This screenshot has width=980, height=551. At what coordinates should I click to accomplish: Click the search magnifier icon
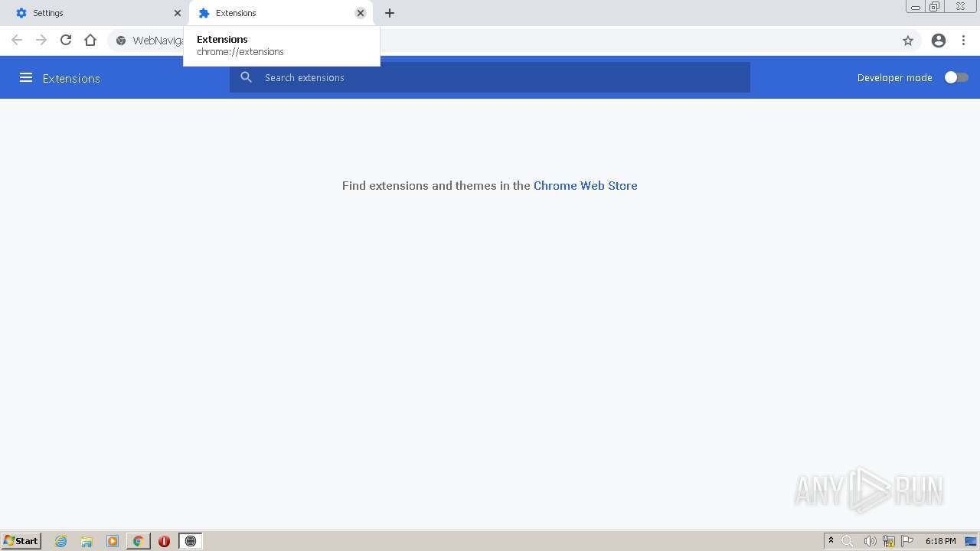click(247, 77)
